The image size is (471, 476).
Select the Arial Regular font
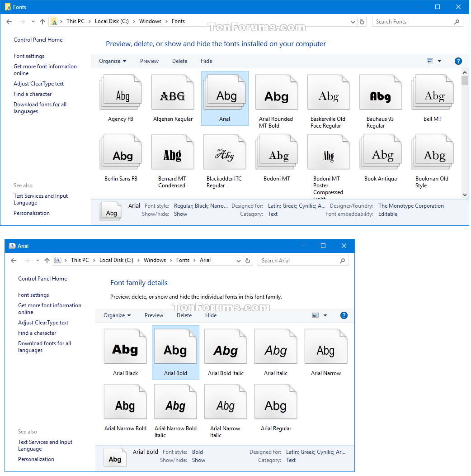pos(276,402)
